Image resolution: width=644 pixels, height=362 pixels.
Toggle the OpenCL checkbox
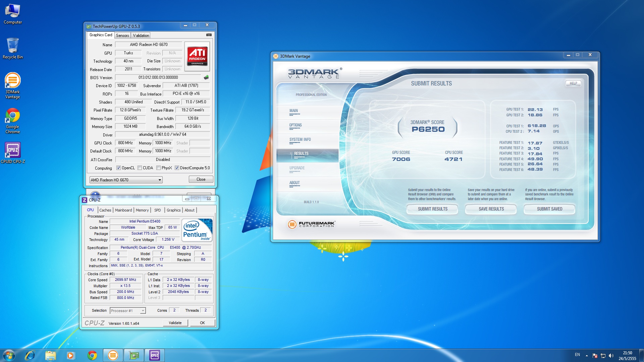coord(118,168)
